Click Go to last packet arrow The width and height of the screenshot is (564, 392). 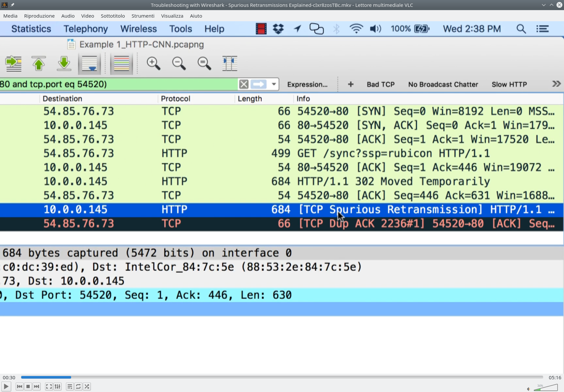click(x=64, y=63)
